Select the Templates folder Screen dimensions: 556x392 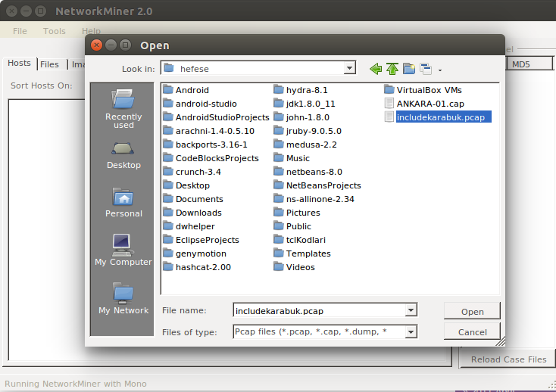(x=302, y=254)
